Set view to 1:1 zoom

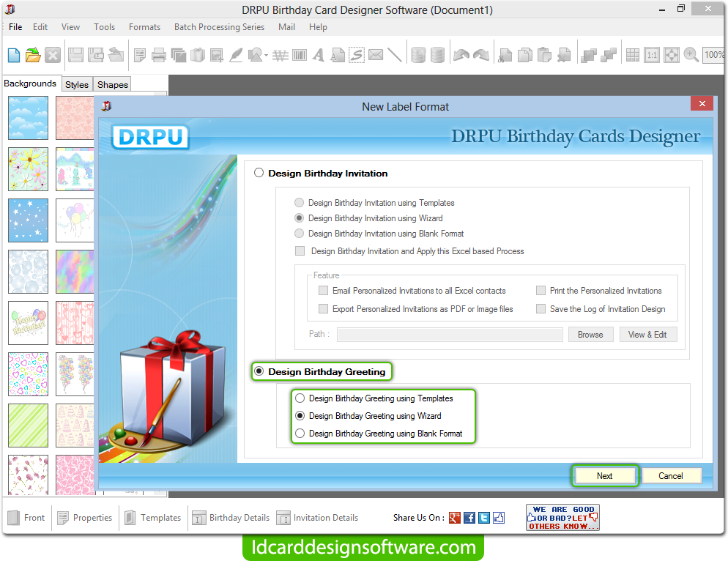[653, 55]
